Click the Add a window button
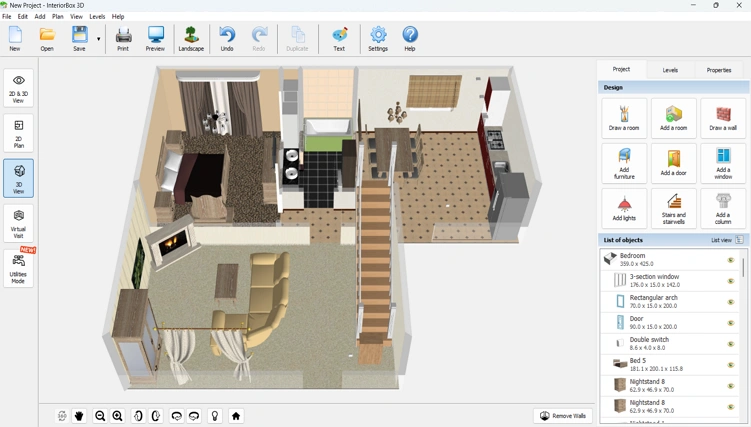 723,163
